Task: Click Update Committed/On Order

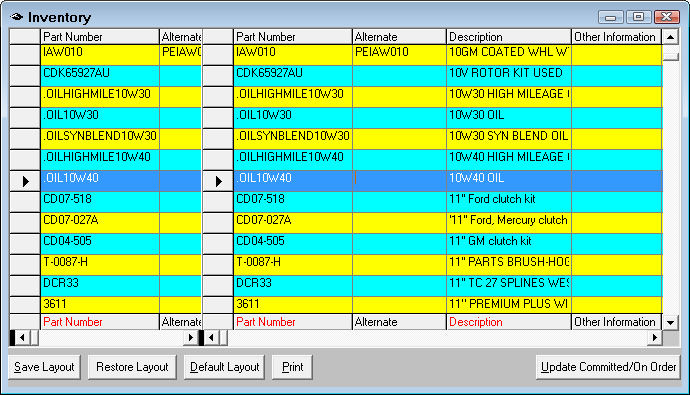Action: (x=608, y=367)
